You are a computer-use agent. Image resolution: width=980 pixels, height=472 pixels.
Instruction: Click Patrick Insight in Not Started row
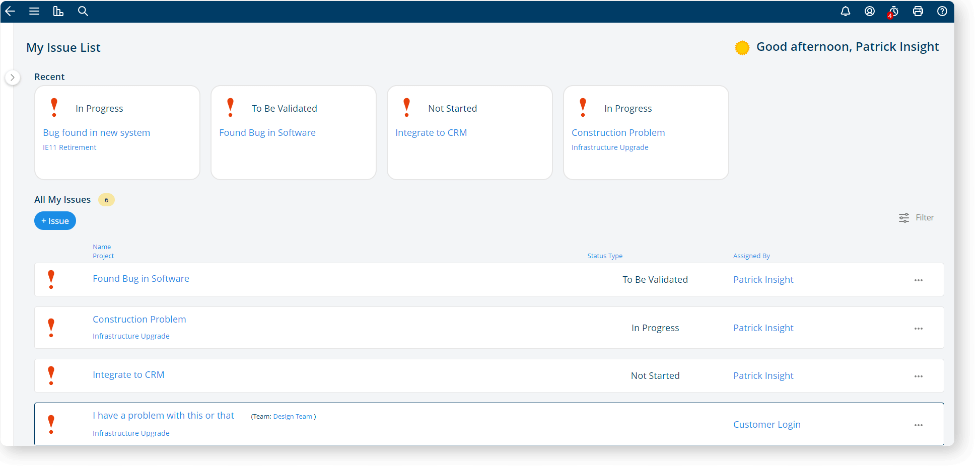coord(763,376)
